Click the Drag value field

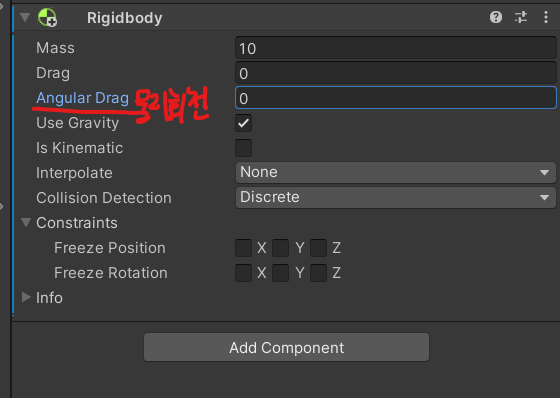click(396, 73)
